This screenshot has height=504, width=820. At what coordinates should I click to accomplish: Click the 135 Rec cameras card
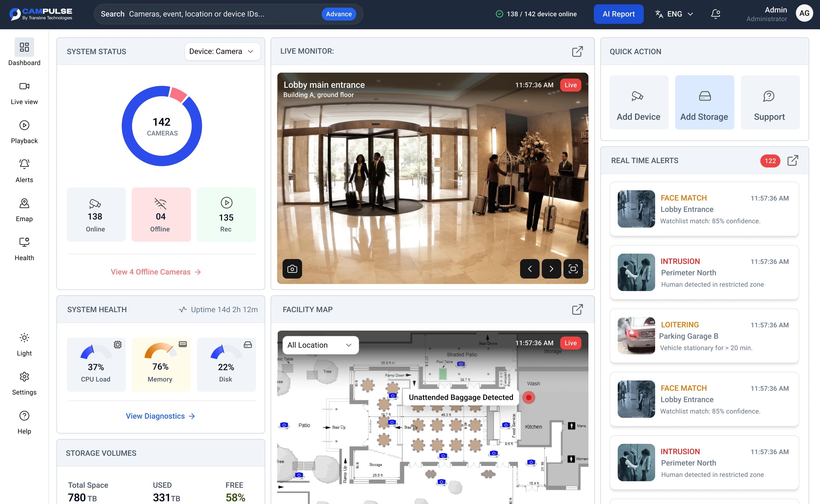[x=226, y=214]
